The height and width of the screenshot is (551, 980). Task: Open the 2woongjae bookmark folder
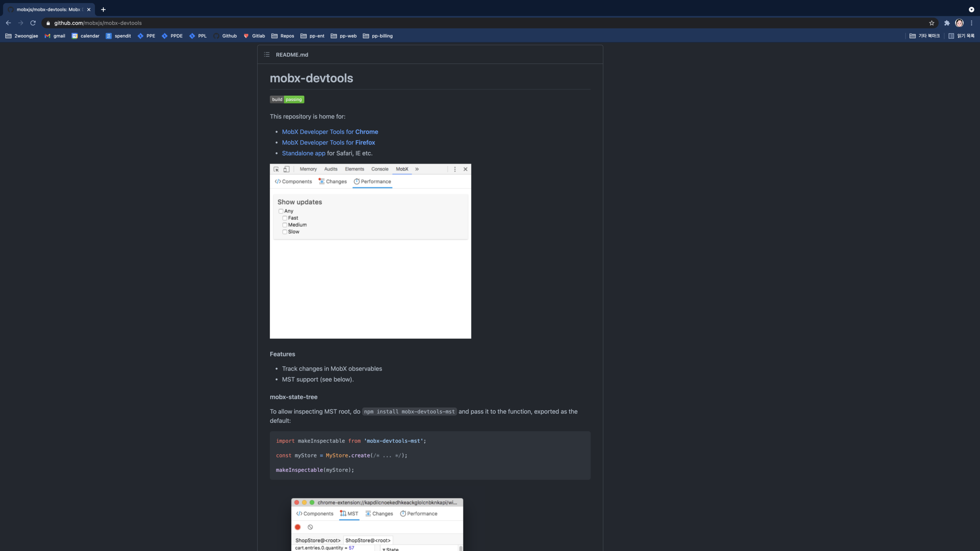pos(22,36)
